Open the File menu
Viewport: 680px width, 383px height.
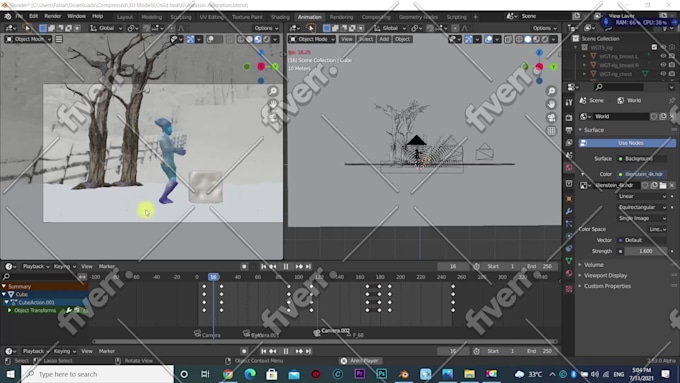coord(19,16)
